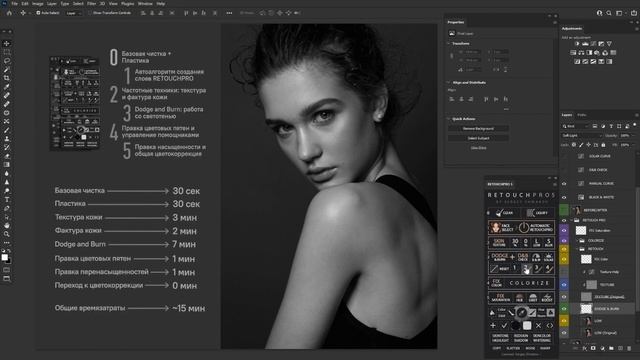Viewport: 640px width, 360px height.
Task: Click AUTOMATIC RETOUCHPRO button
Action: coord(536,227)
